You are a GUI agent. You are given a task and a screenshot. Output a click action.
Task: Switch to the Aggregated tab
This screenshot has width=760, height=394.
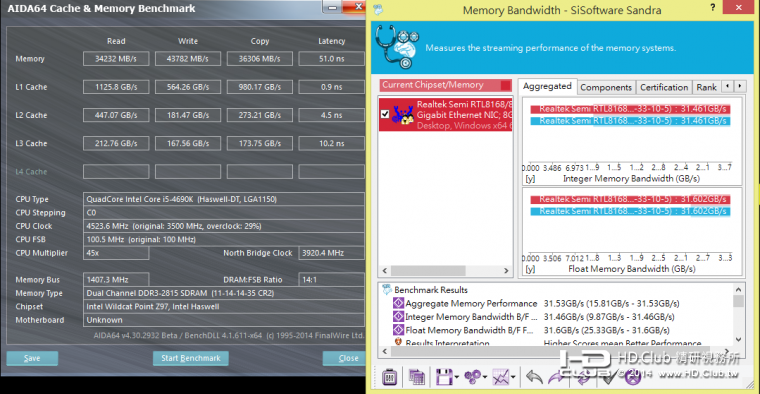(x=547, y=86)
